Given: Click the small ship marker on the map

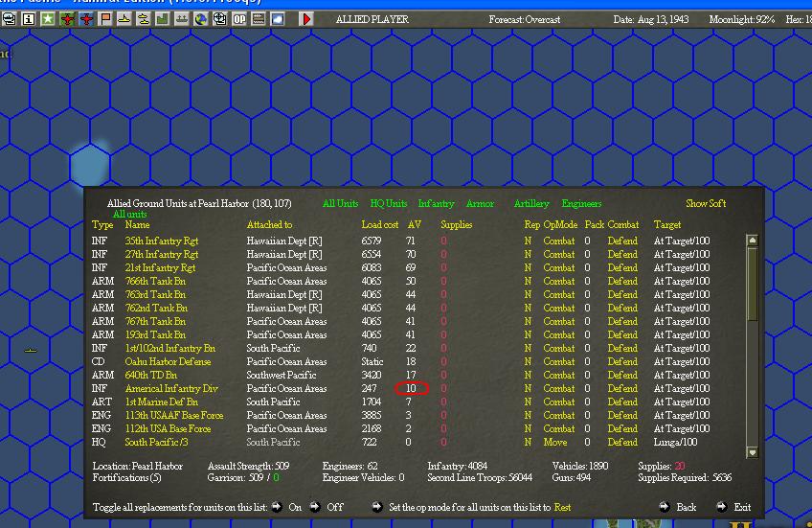Looking at the screenshot, I should tap(31, 351).
